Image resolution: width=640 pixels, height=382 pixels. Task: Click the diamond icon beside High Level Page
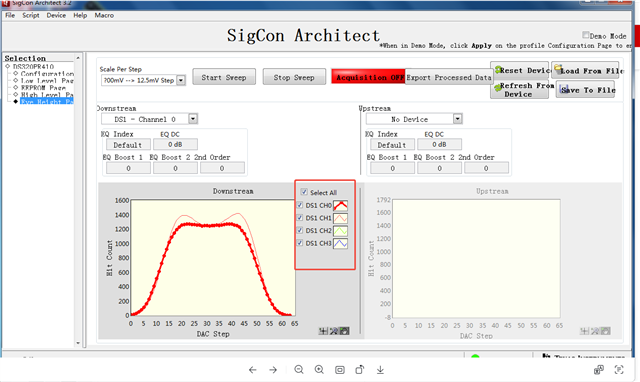click(x=16, y=94)
